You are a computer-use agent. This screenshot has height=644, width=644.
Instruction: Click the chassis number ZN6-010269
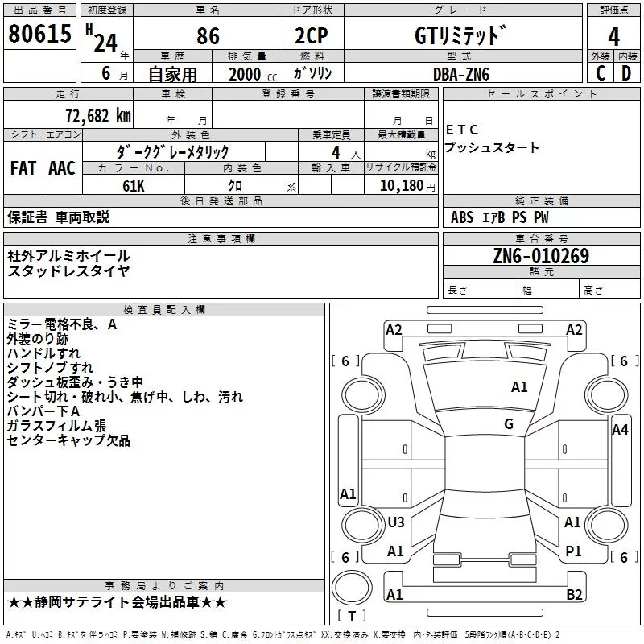coord(541,256)
